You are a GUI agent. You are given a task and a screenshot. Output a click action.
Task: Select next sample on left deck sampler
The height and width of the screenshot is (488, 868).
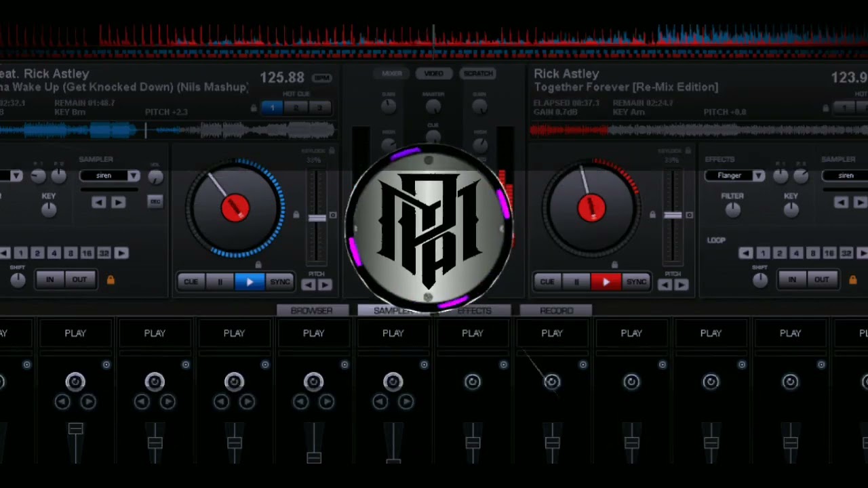[x=118, y=202]
